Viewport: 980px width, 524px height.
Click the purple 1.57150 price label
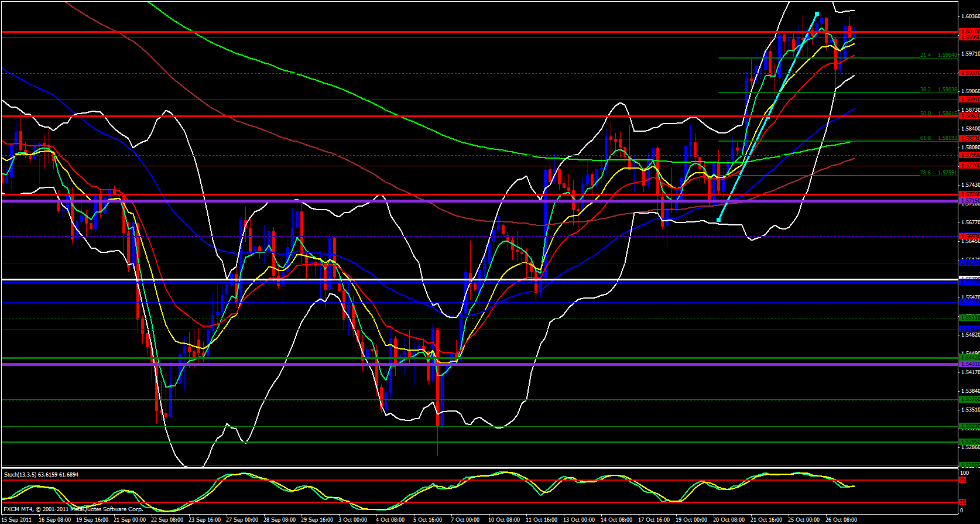(x=969, y=201)
